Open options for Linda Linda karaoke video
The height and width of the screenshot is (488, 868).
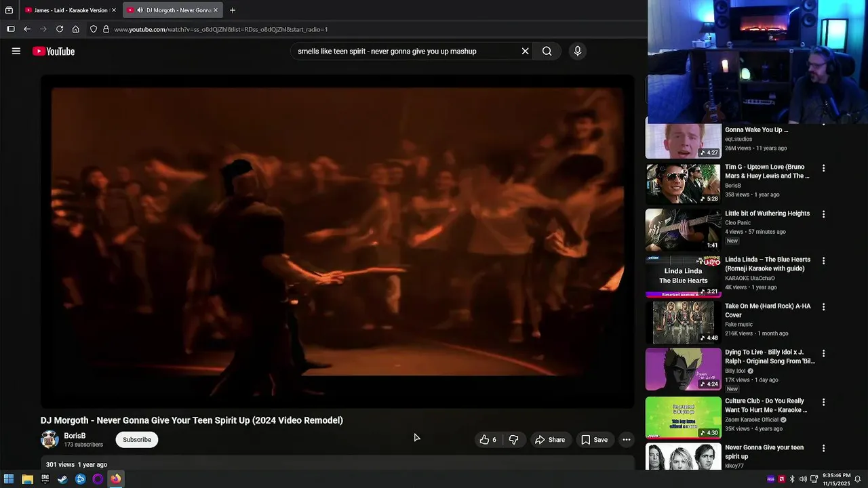824,260
